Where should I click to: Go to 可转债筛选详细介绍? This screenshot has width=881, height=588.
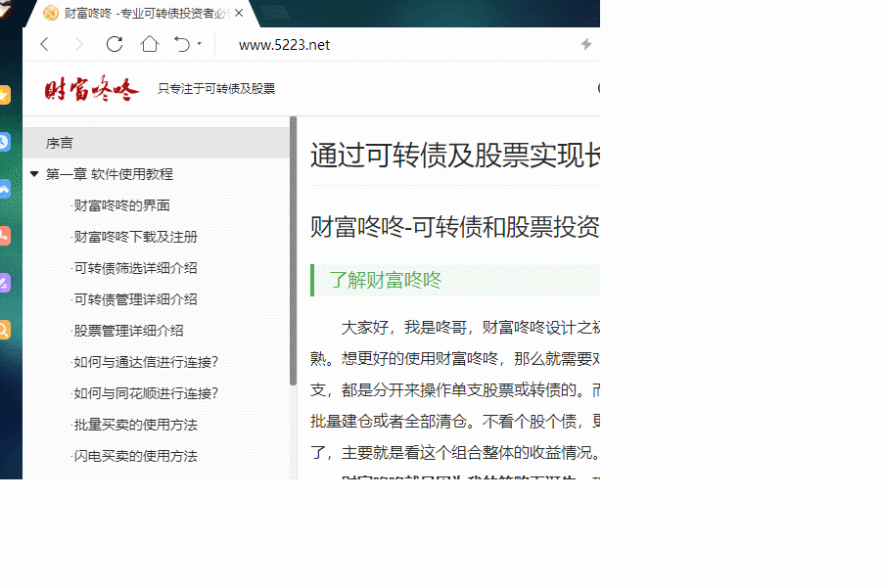pyautogui.click(x=135, y=268)
